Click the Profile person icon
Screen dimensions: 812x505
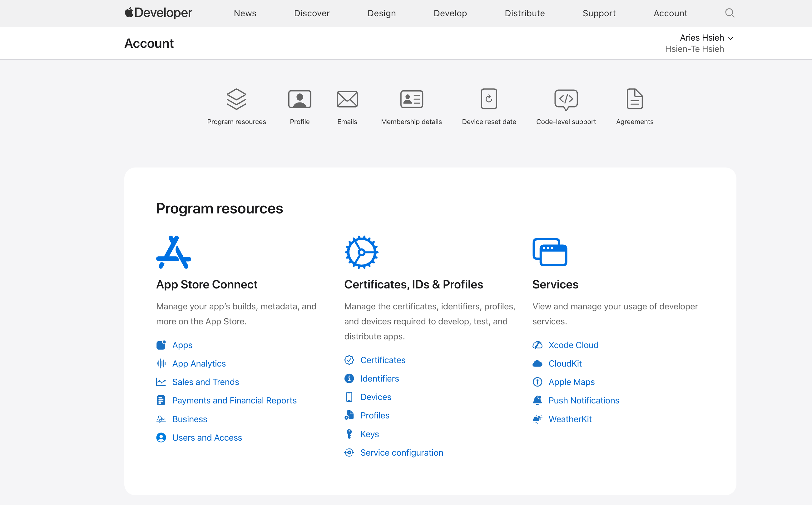click(x=300, y=99)
